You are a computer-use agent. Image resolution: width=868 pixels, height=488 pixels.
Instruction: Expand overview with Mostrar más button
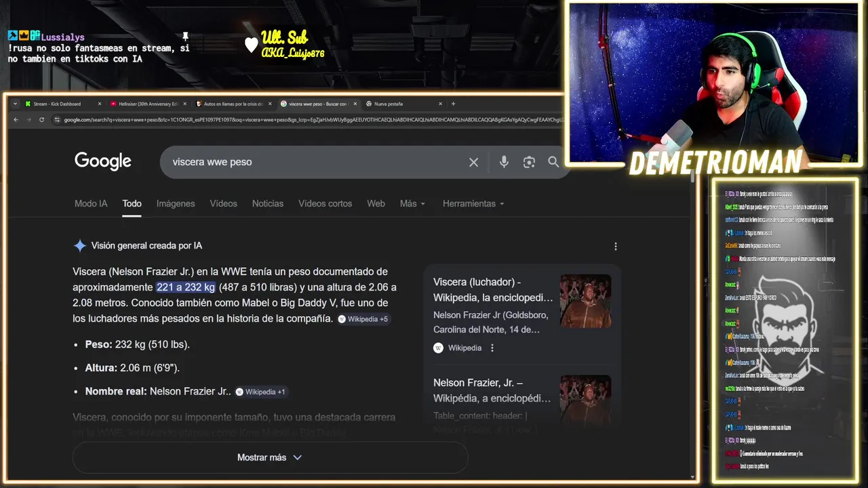270,457
